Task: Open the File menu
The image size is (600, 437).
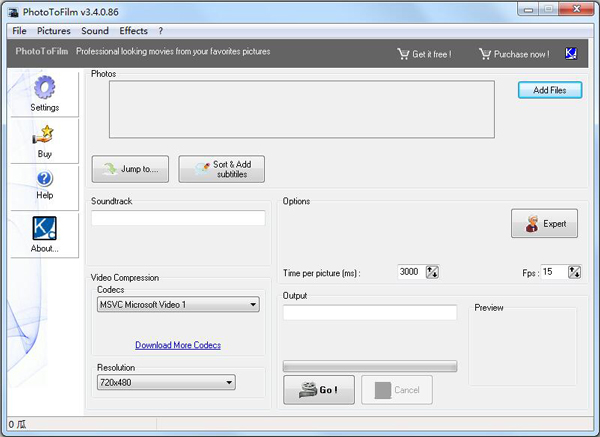Action: coord(19,31)
